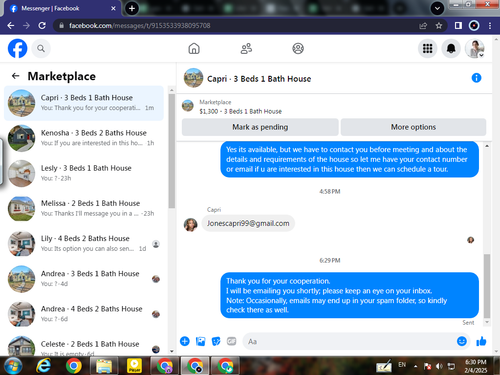The width and height of the screenshot is (500, 375).
Task: Click the Jonescapri99@gmail.com message bubble
Action: [248, 223]
